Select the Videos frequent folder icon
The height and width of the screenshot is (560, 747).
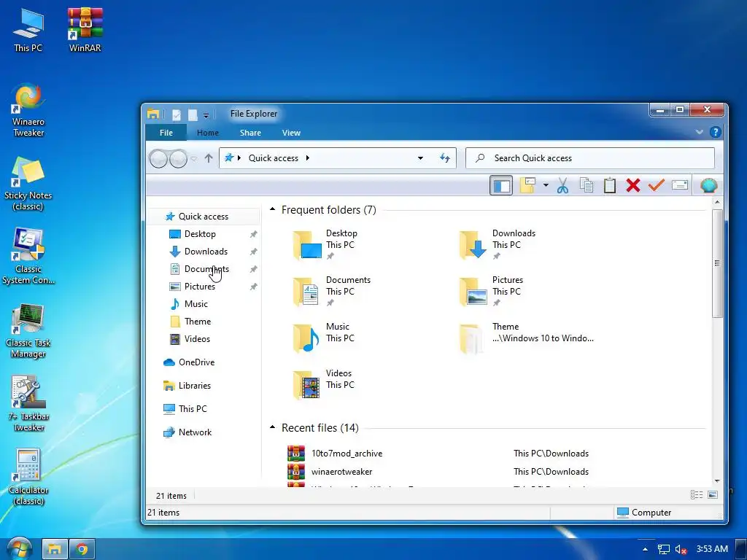click(x=306, y=385)
